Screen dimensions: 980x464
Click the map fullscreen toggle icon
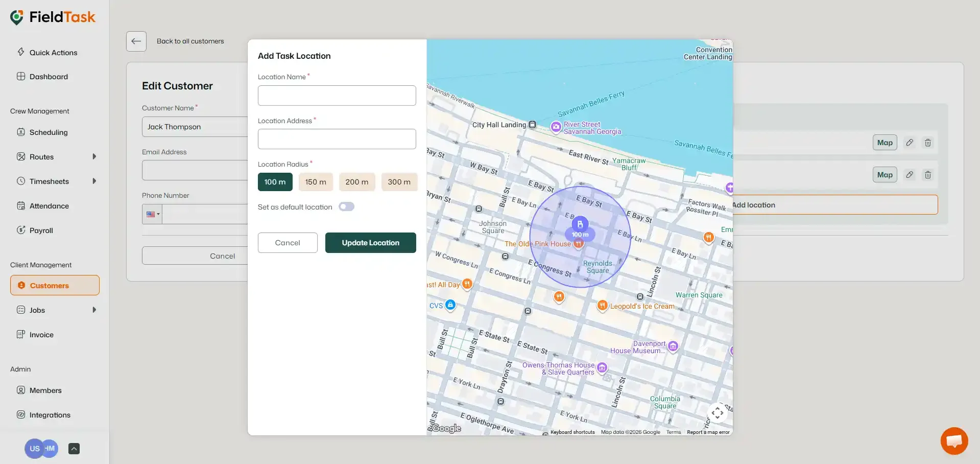[718, 412]
